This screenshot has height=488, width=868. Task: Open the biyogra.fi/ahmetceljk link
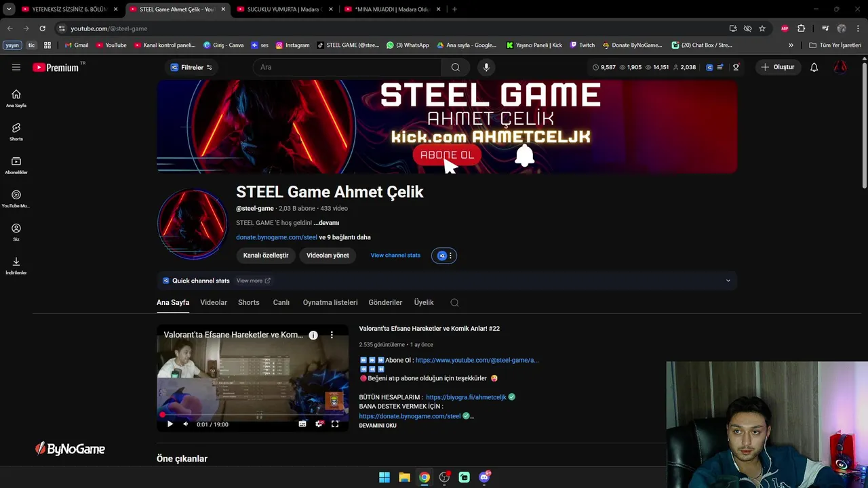[466, 397]
